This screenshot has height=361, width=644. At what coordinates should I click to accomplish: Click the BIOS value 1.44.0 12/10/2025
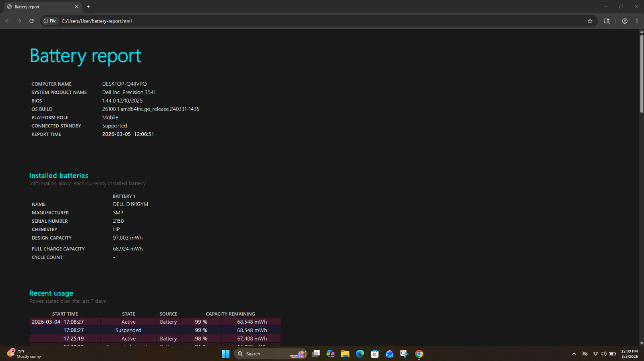click(x=122, y=101)
